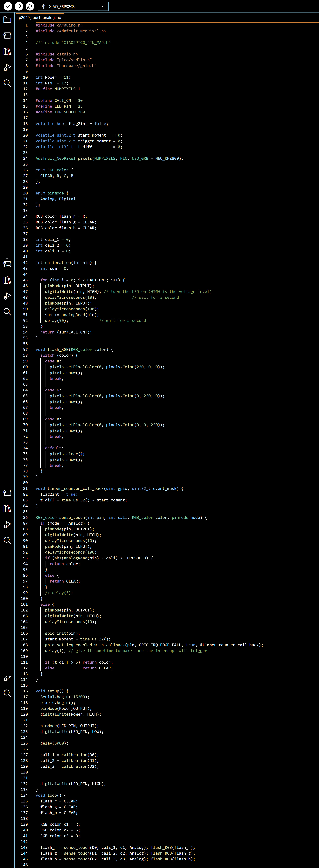Click on 'int Power = 11;' line
The height and width of the screenshot is (868, 319).
(53, 77)
